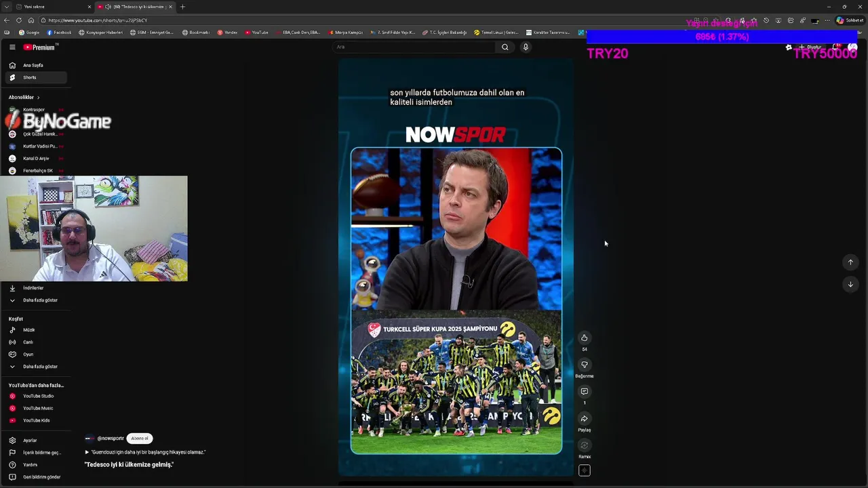The image size is (868, 488).
Task: Open the YouTube hamburger guide menu
Action: (x=12, y=47)
